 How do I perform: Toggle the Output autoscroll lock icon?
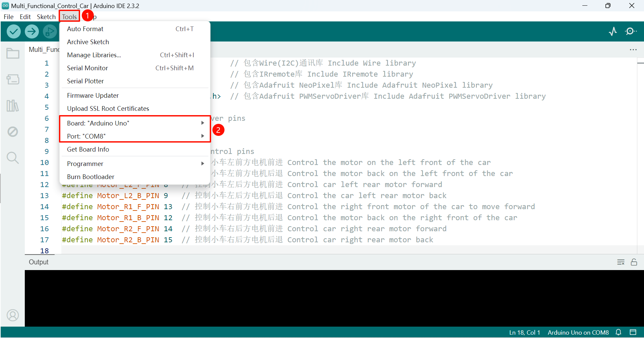click(634, 262)
